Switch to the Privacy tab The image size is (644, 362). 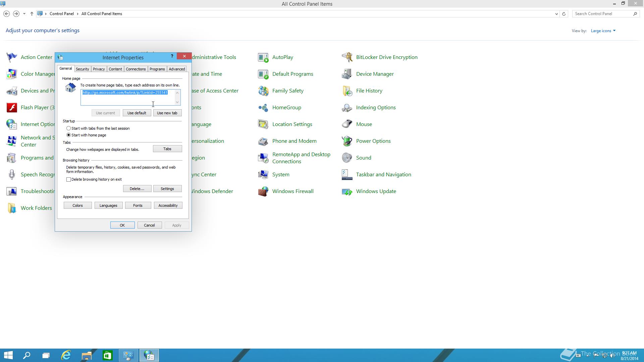point(99,69)
